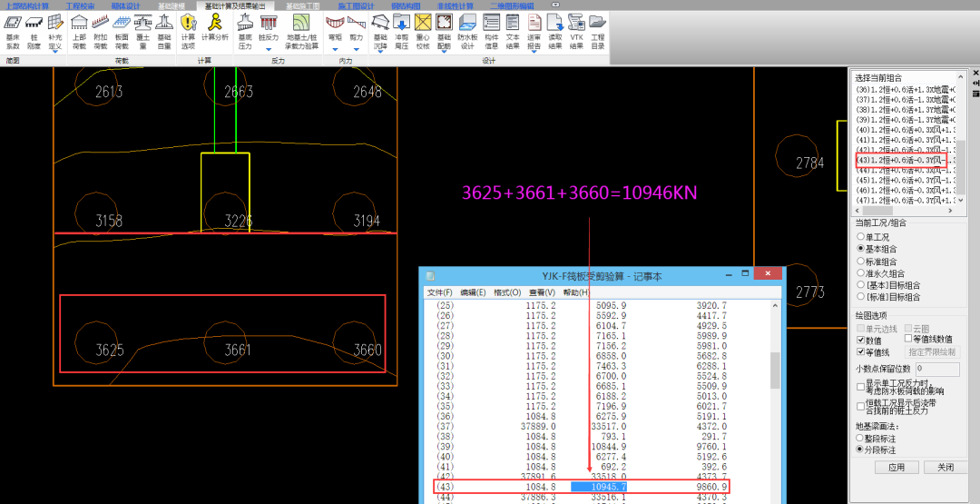This screenshot has width=980, height=504.
Task: Open Notepad 编辑(E) menu
Action: (x=473, y=292)
